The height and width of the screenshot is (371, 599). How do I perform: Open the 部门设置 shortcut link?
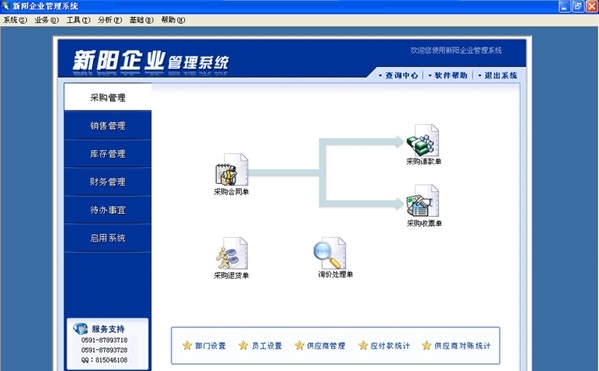tap(210, 346)
